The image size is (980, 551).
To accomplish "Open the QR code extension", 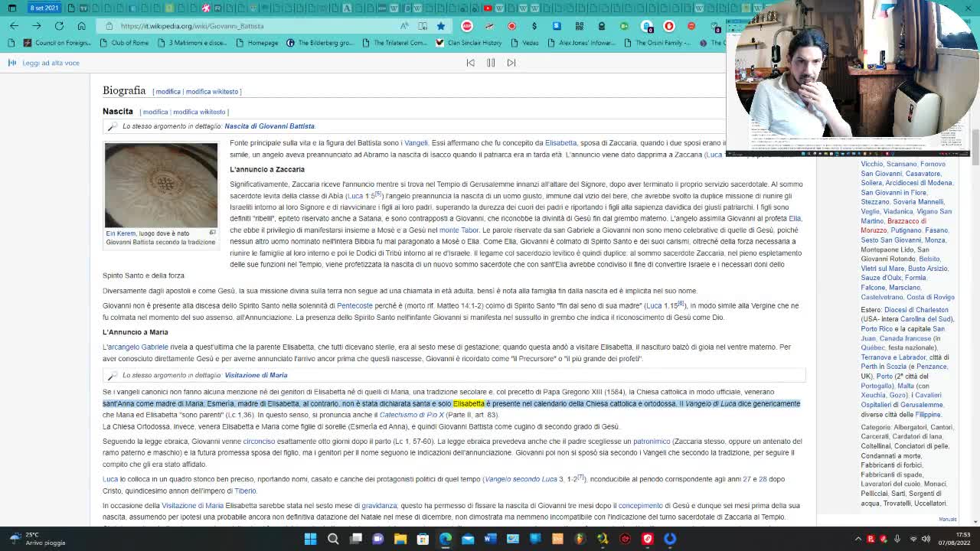I will [579, 26].
